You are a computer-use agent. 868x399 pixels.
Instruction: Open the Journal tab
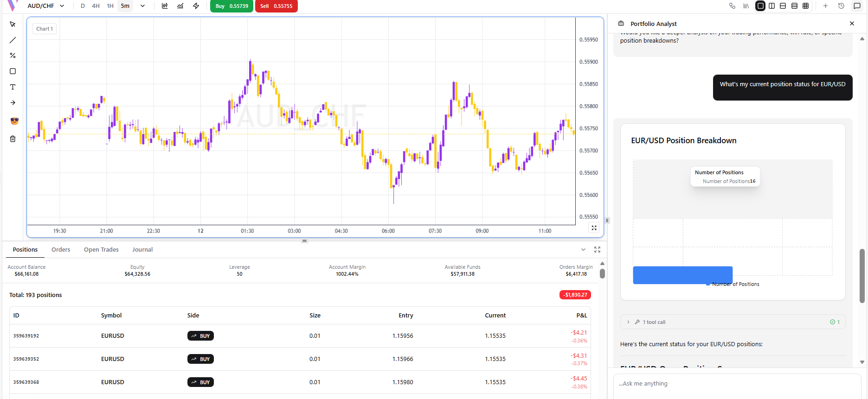(142, 250)
